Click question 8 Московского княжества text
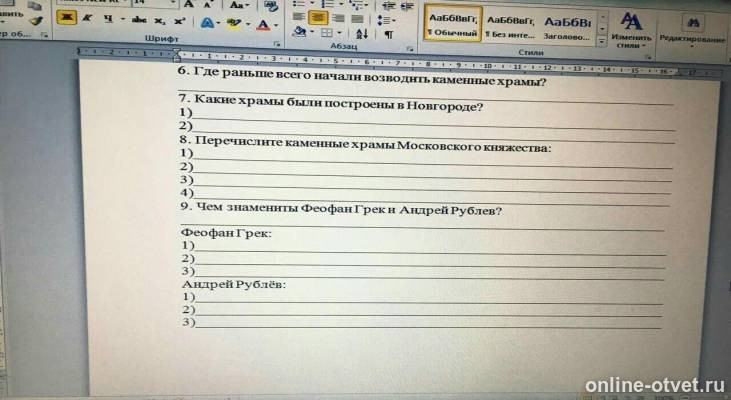 click(365, 144)
